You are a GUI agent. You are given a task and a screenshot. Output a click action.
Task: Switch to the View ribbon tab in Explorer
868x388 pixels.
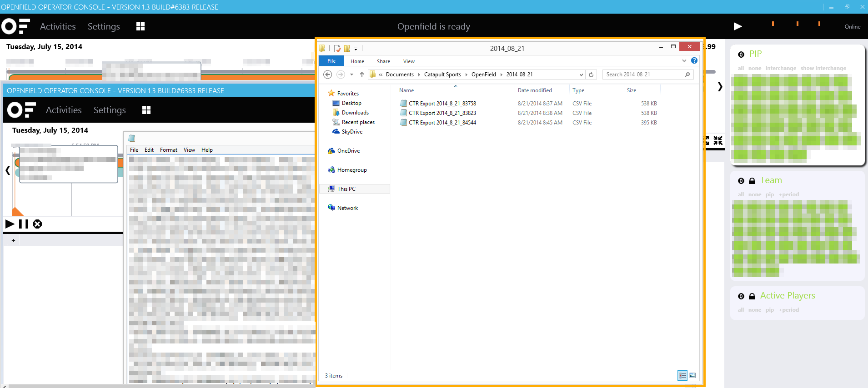pyautogui.click(x=409, y=61)
